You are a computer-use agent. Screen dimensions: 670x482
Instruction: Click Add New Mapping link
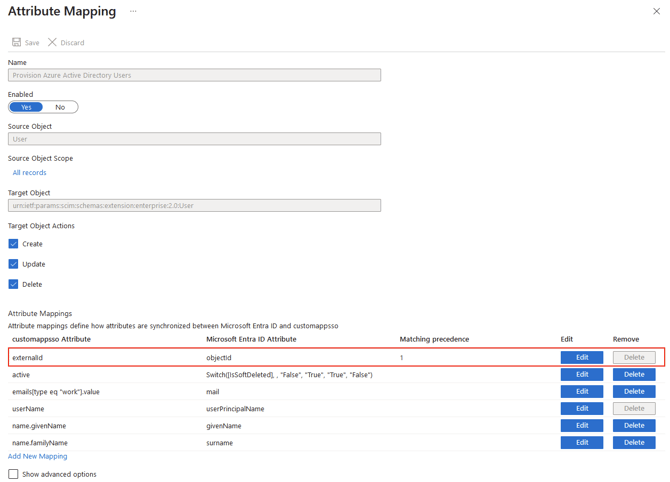[38, 456]
